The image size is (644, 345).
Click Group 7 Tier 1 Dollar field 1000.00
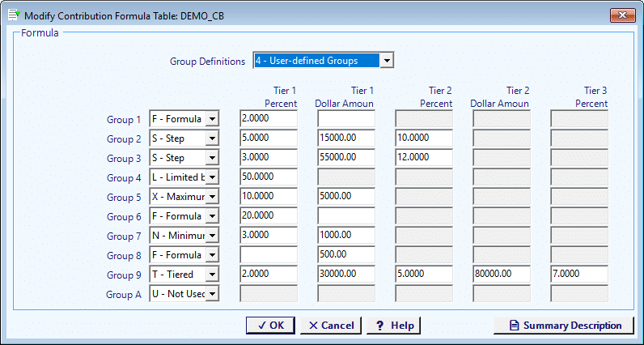346,235
